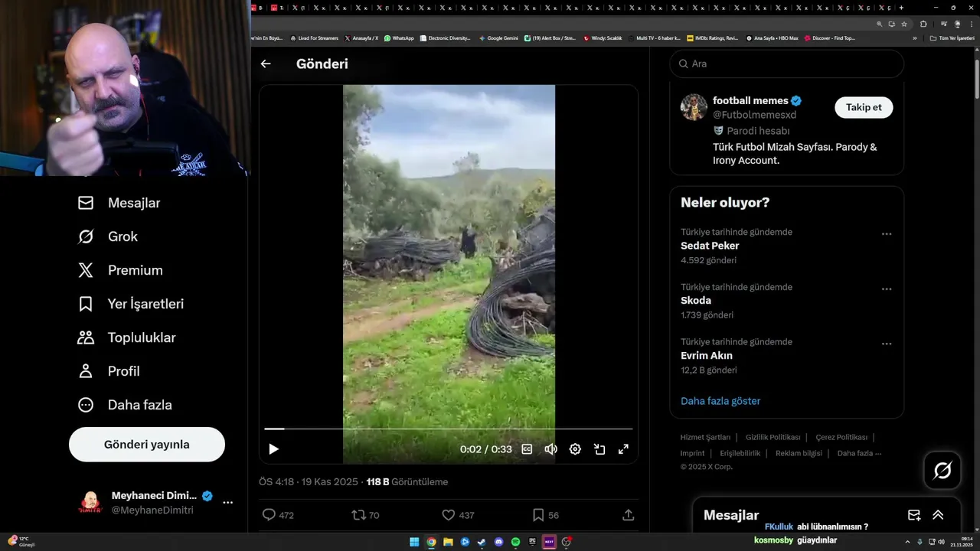Like the post with 437 likes
980x551 pixels.
click(x=458, y=515)
